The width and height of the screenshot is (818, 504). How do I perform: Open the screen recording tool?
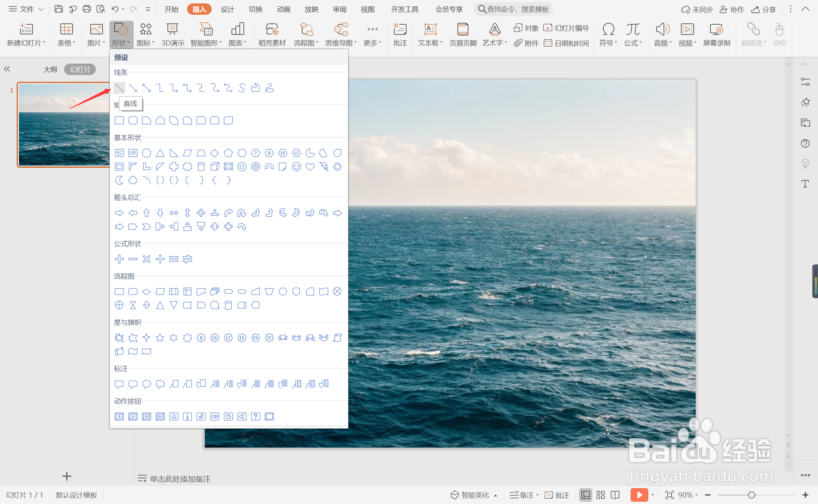717,34
